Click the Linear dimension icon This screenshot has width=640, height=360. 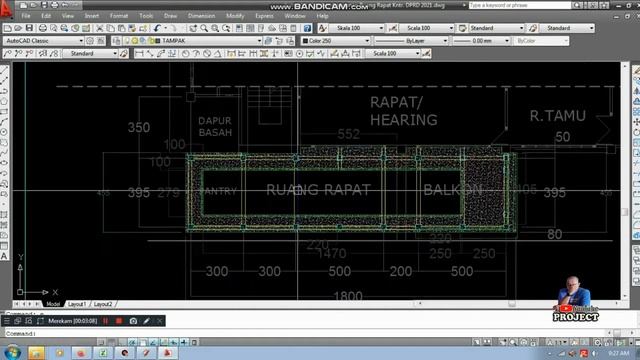point(139,53)
